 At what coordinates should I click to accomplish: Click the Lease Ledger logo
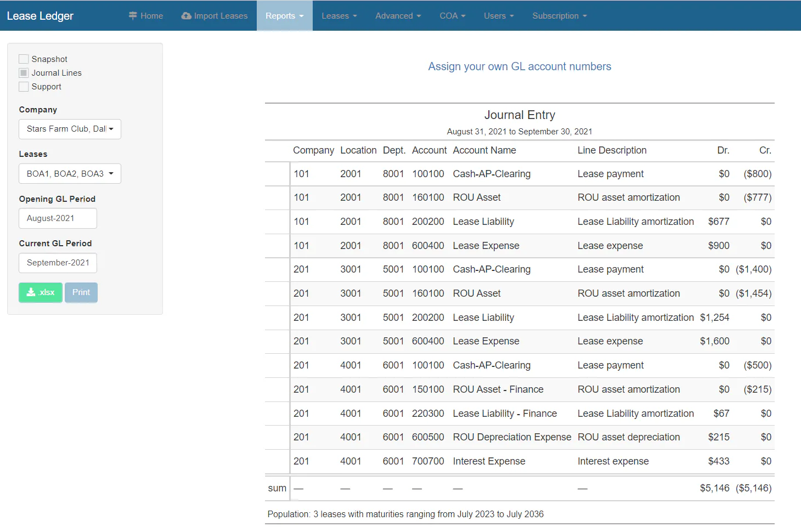pyautogui.click(x=40, y=16)
